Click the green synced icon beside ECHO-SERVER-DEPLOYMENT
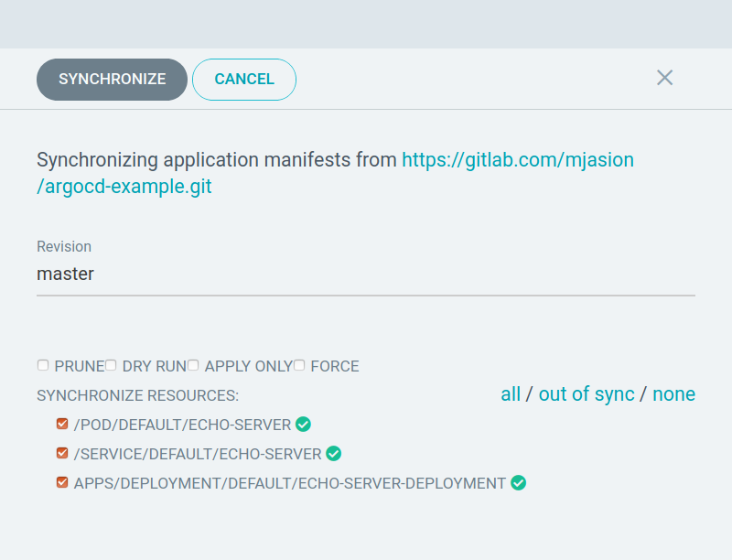 pos(518,482)
